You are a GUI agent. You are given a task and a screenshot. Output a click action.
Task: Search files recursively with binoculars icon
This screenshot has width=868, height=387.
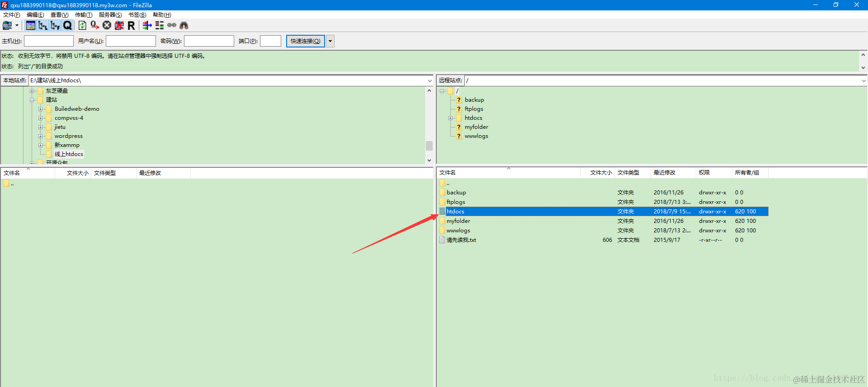(184, 25)
